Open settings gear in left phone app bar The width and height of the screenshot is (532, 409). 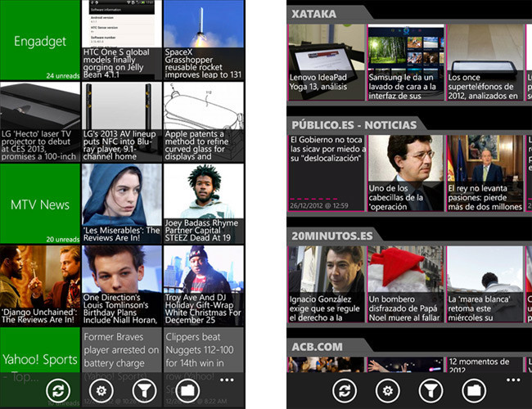pos(101,391)
